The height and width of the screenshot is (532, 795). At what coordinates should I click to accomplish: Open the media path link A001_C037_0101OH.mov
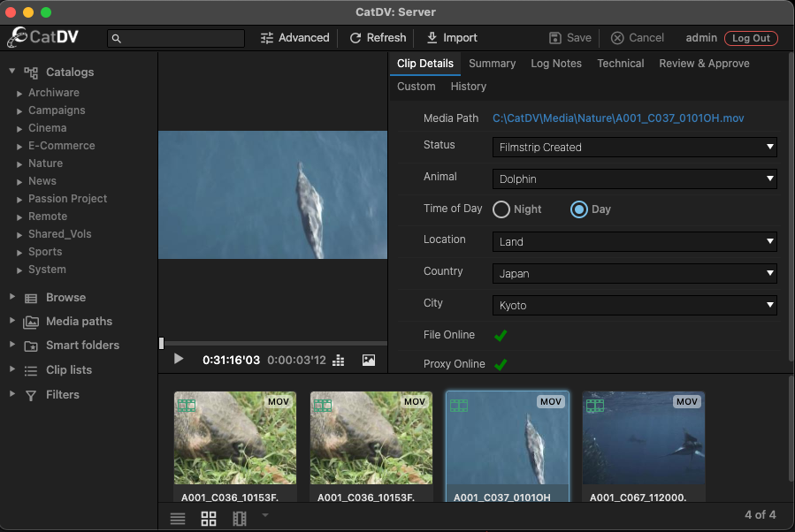click(x=618, y=118)
